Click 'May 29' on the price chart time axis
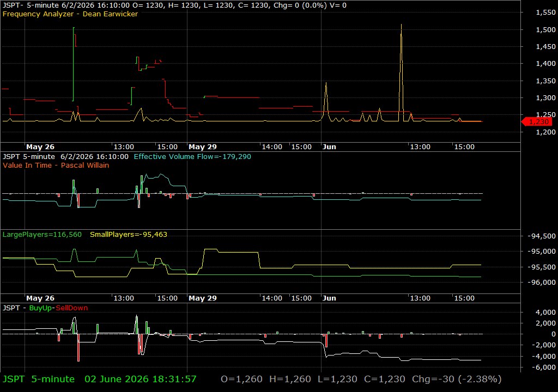558x392 pixels. pos(203,147)
